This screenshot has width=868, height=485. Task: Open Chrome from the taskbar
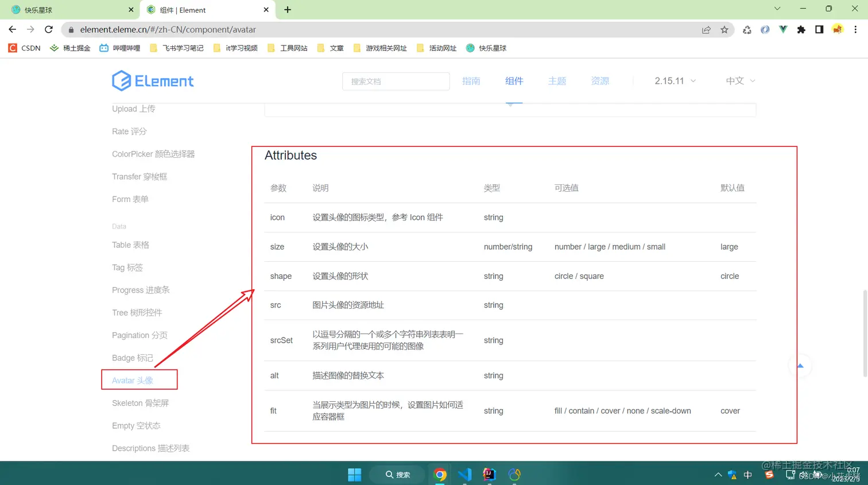[440, 475]
